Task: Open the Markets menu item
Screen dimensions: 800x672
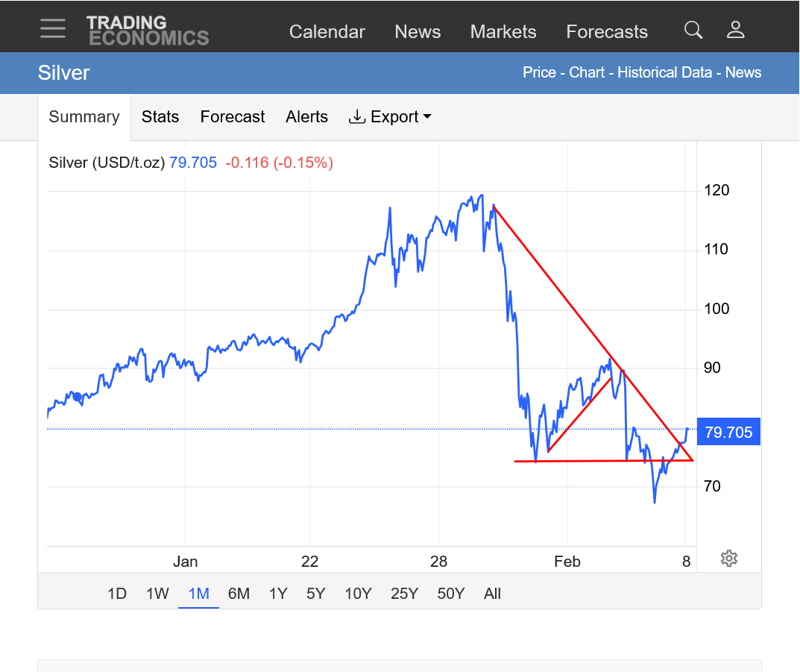Action: click(503, 32)
